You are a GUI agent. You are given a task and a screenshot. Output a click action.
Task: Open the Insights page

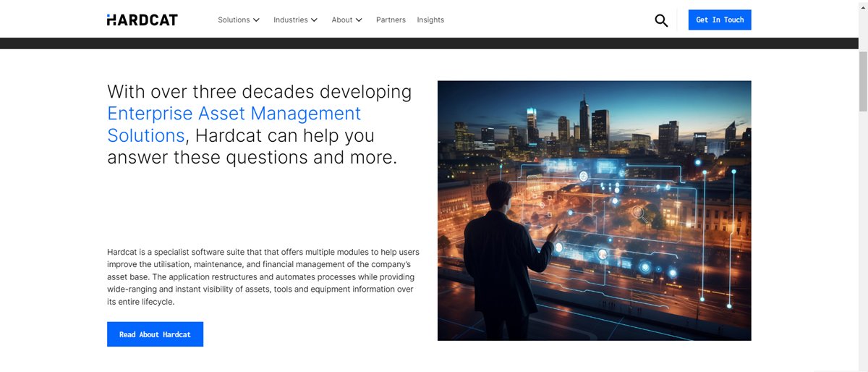pyautogui.click(x=430, y=20)
